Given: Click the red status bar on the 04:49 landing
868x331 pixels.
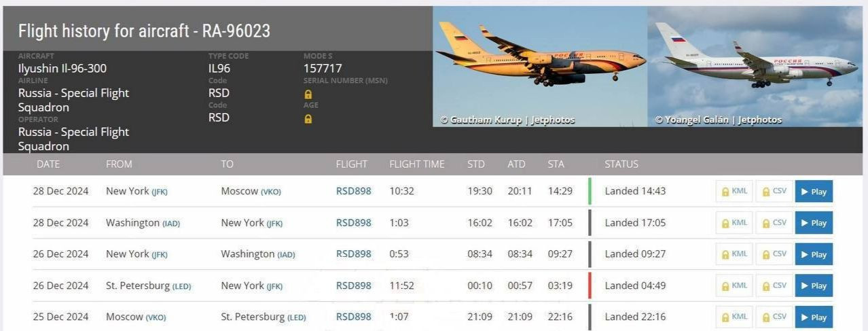Looking at the screenshot, I should (x=590, y=285).
